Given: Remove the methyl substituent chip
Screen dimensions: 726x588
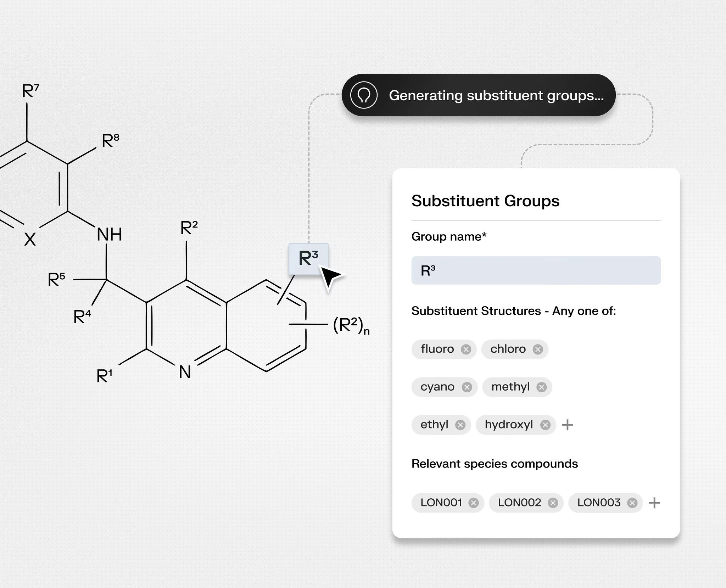Looking at the screenshot, I should 541,387.
